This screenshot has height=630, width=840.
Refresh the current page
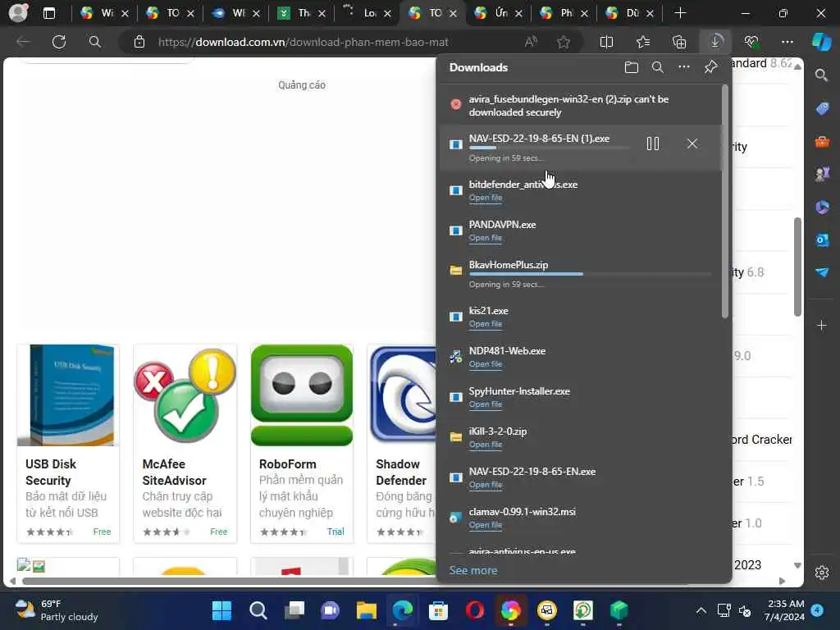pyautogui.click(x=59, y=42)
